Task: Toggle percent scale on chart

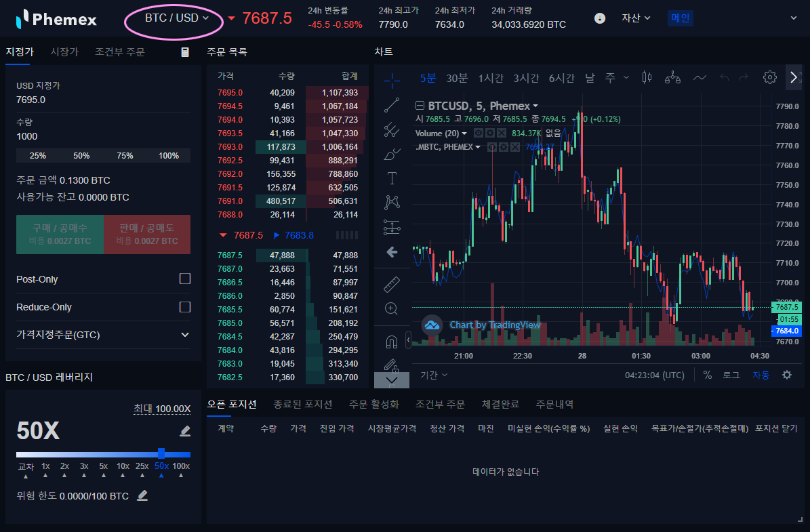Action: click(x=708, y=375)
